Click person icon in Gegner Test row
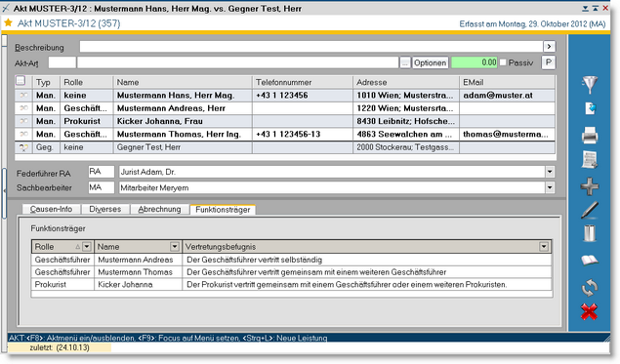Image resolution: width=620 pixels, height=364 pixels. [x=23, y=147]
